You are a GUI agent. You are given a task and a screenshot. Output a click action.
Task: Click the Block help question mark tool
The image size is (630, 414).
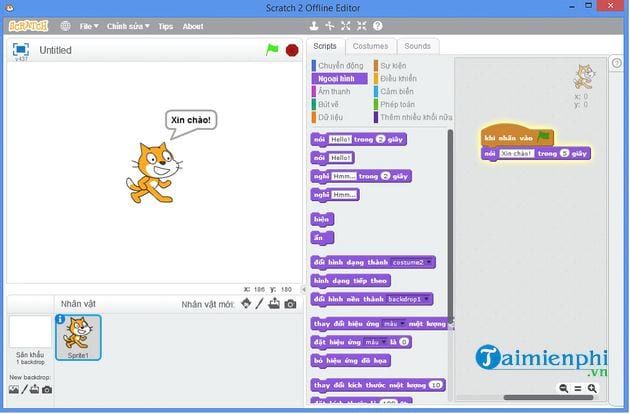(x=378, y=26)
